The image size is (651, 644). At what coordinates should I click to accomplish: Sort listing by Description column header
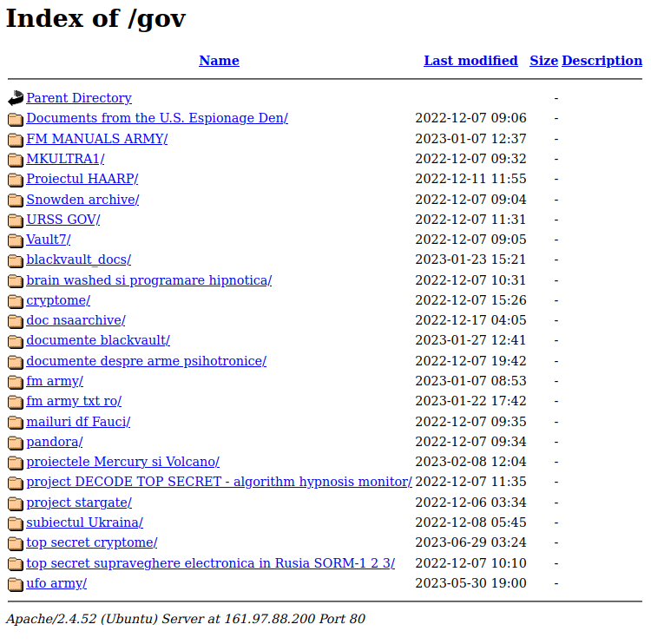(x=602, y=61)
